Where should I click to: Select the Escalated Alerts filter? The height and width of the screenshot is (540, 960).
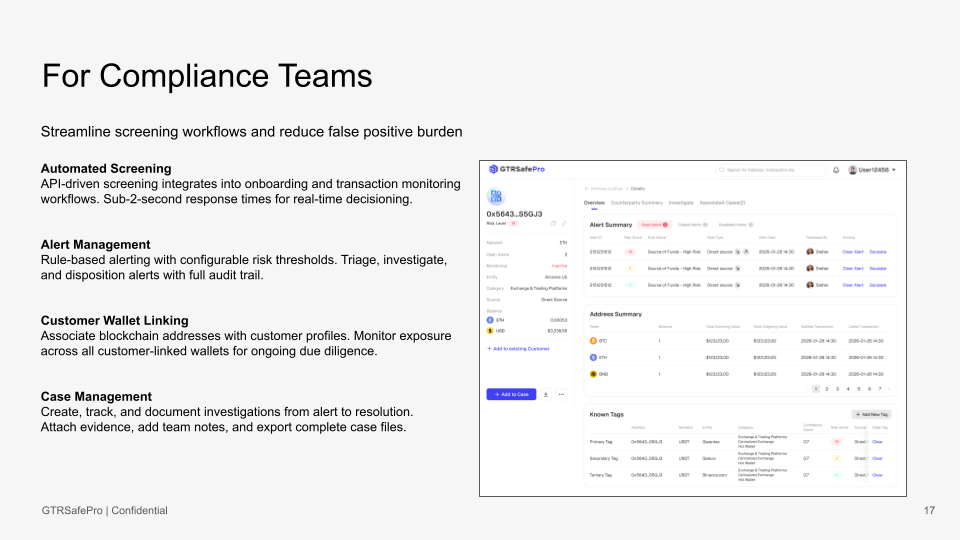point(735,225)
